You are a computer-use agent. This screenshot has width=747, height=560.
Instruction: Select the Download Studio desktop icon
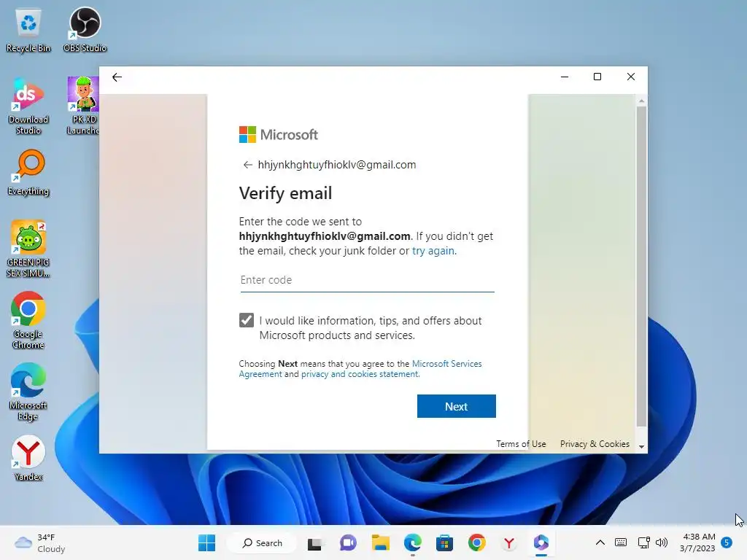(28, 107)
